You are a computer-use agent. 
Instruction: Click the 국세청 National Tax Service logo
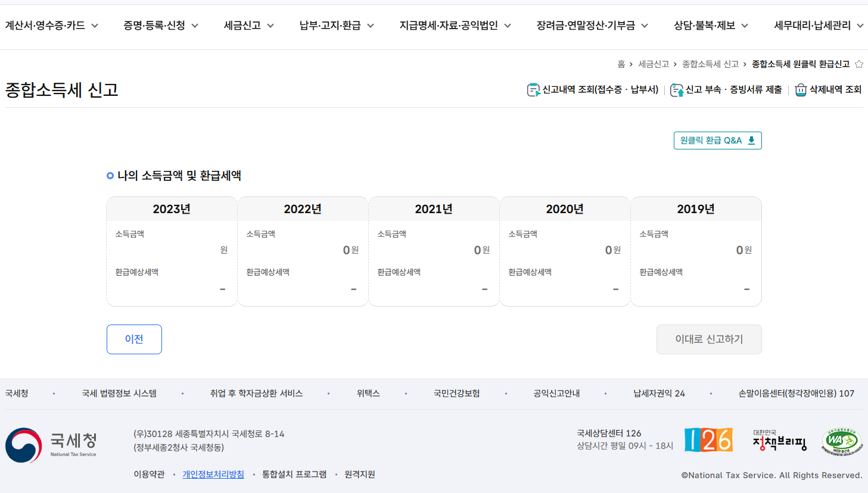coord(51,444)
